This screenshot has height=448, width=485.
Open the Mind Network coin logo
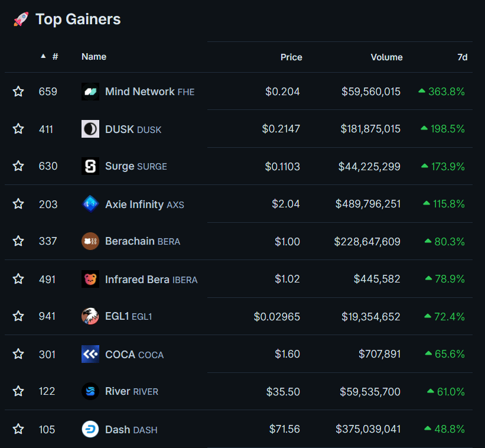(x=90, y=92)
